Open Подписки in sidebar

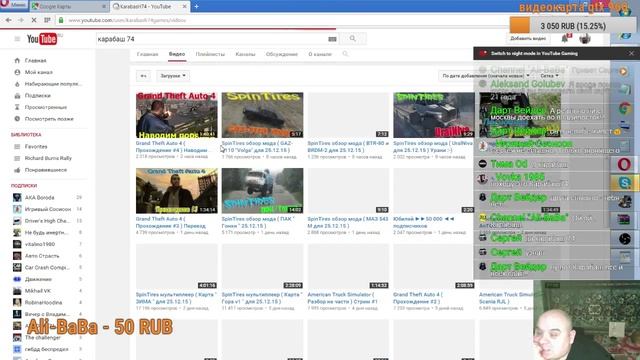[x=38, y=96]
